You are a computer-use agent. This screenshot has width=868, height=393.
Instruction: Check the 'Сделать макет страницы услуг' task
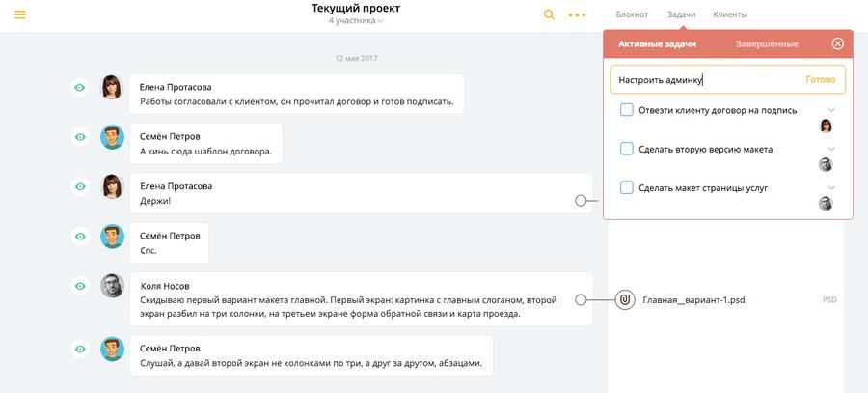(626, 188)
